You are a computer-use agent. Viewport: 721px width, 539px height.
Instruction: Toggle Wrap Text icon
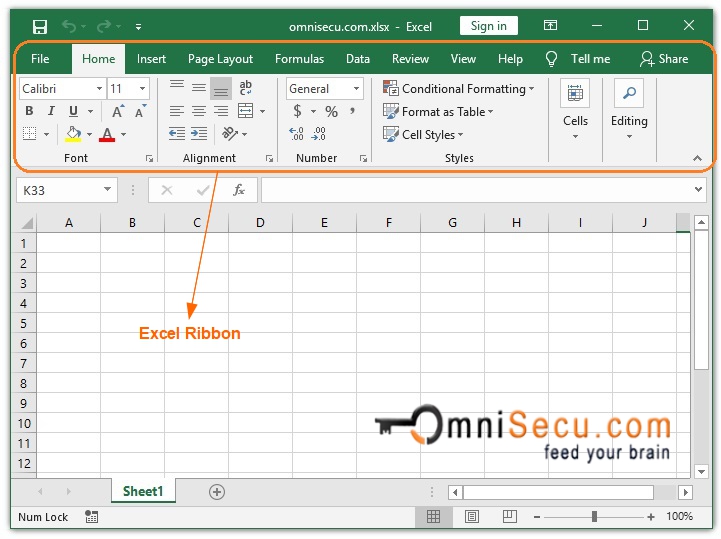click(x=246, y=87)
